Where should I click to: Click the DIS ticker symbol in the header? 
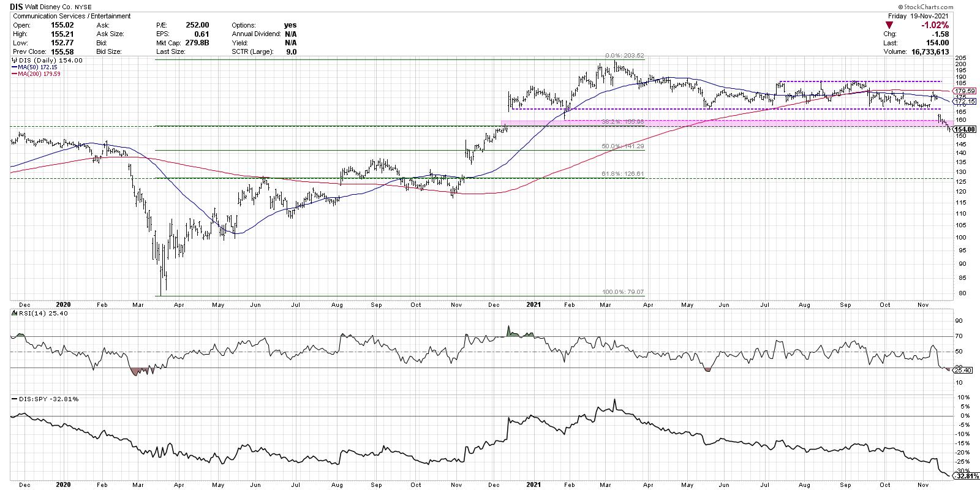pyautogui.click(x=17, y=7)
